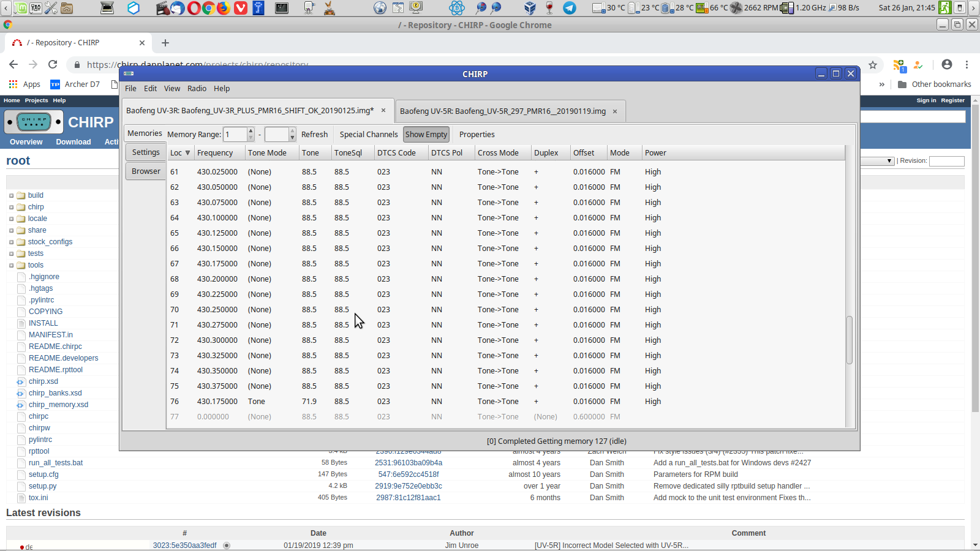The height and width of the screenshot is (551, 980).
Task: Expand the share folder in repository tree
Action: 11,231
